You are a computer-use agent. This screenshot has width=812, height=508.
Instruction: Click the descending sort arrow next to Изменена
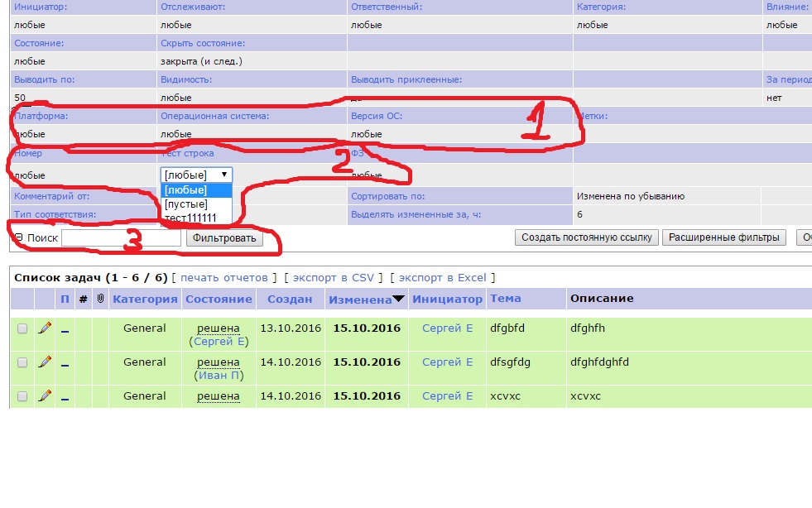399,300
